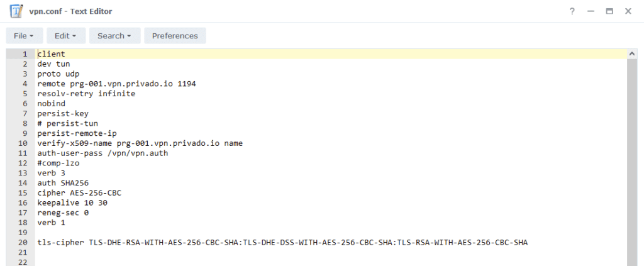Click line number 20 in gutter
Image resolution: width=644 pixels, height=266 pixels.
23,243
